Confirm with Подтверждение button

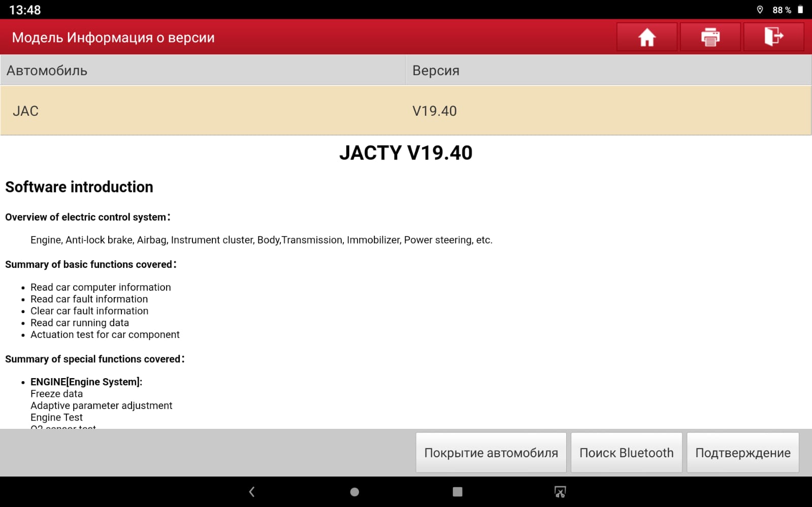pos(742,453)
